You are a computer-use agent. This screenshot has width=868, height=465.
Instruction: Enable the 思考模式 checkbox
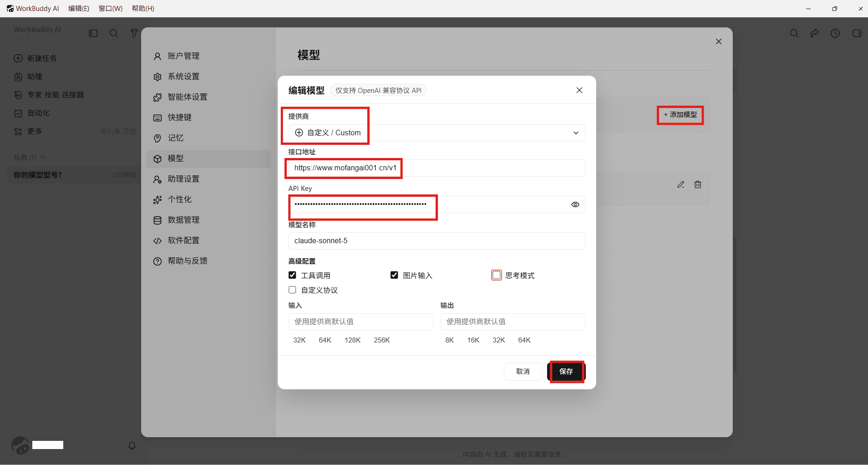497,275
